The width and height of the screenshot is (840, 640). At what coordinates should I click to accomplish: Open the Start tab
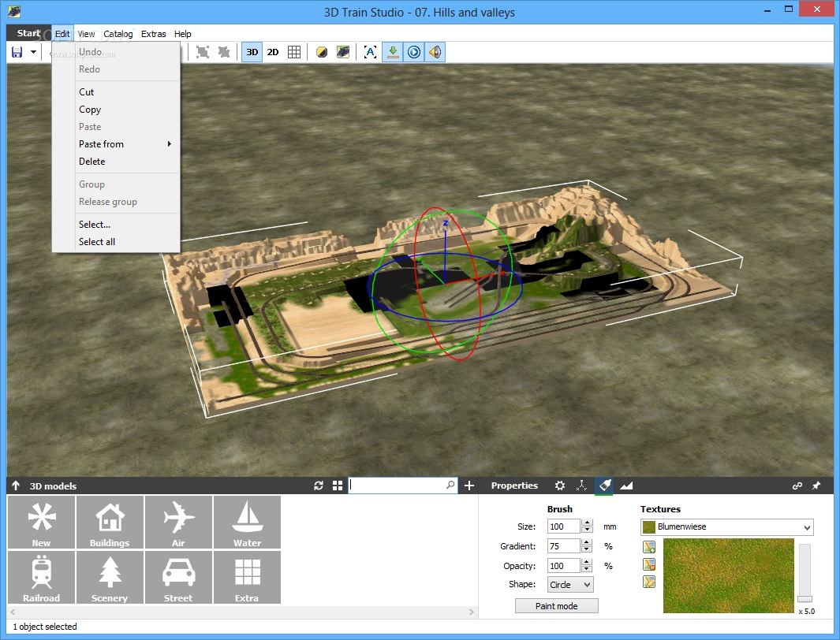(x=28, y=33)
